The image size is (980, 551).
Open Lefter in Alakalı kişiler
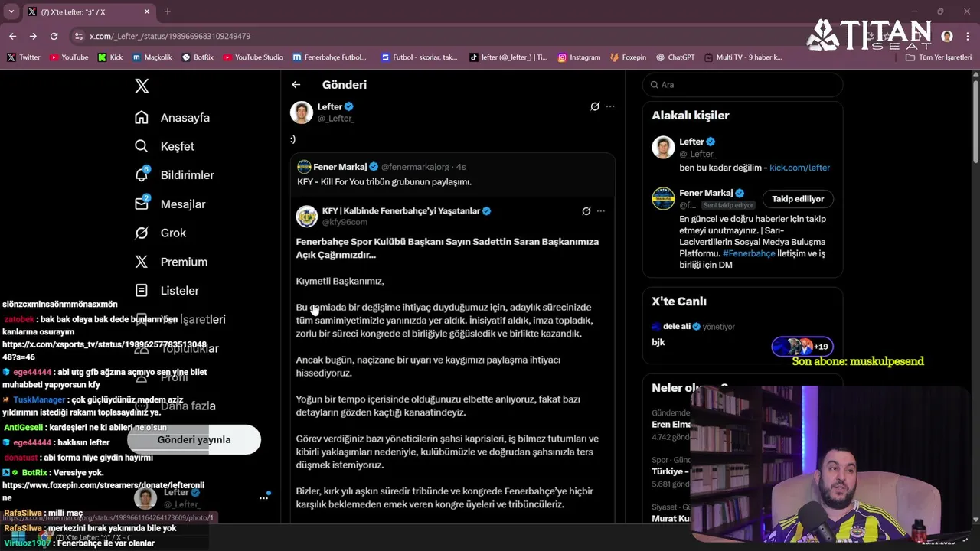(x=691, y=142)
